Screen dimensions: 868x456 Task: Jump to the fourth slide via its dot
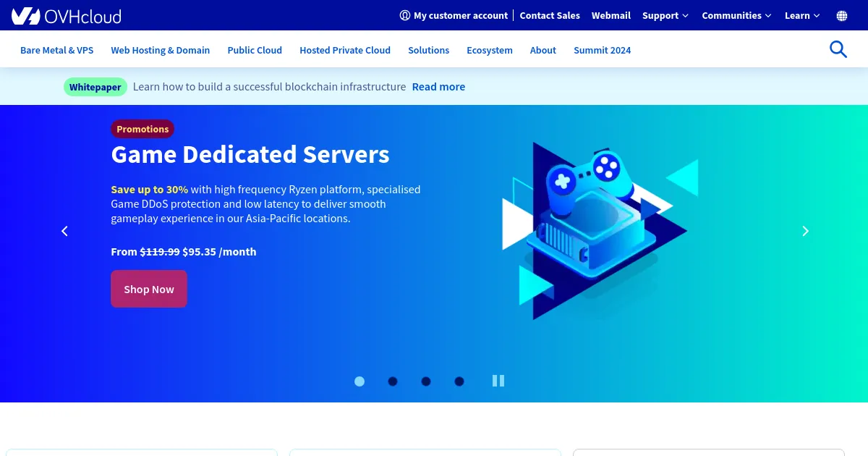point(459,381)
